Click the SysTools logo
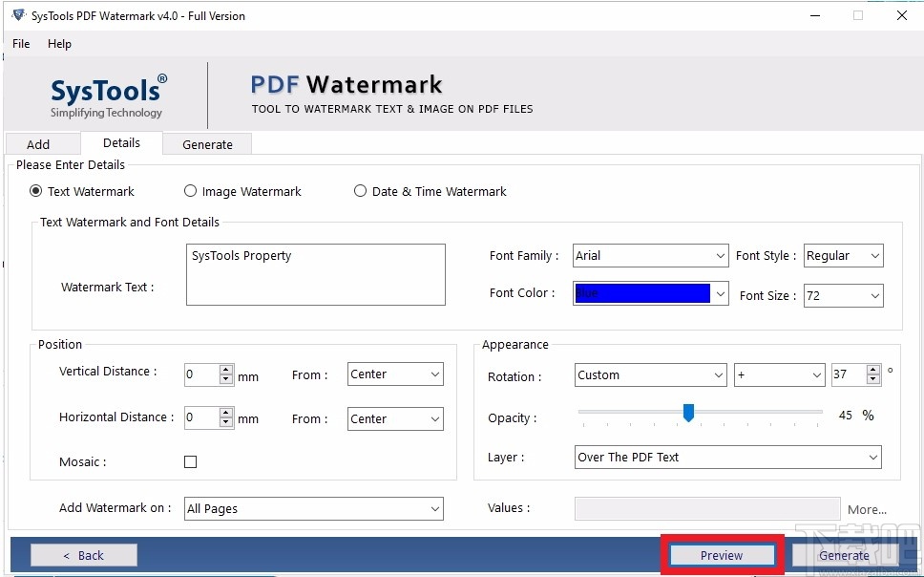This screenshot has height=577, width=924. 106,94
